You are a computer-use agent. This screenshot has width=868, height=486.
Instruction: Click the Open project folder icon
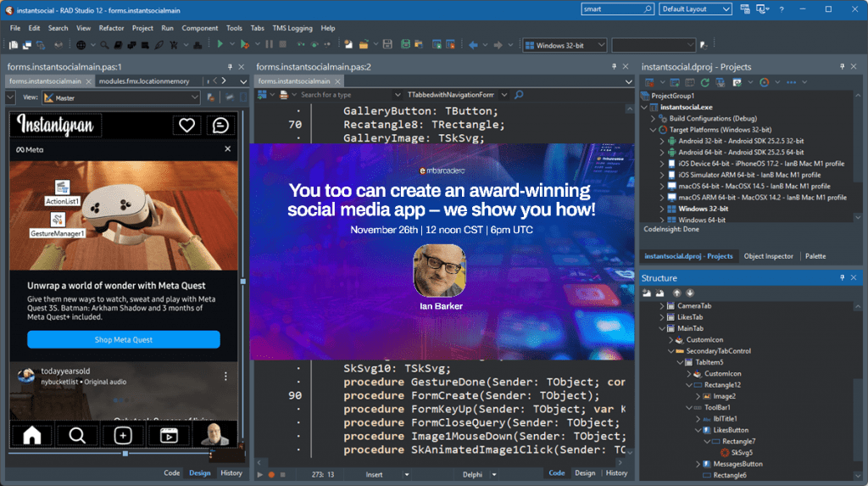click(364, 44)
